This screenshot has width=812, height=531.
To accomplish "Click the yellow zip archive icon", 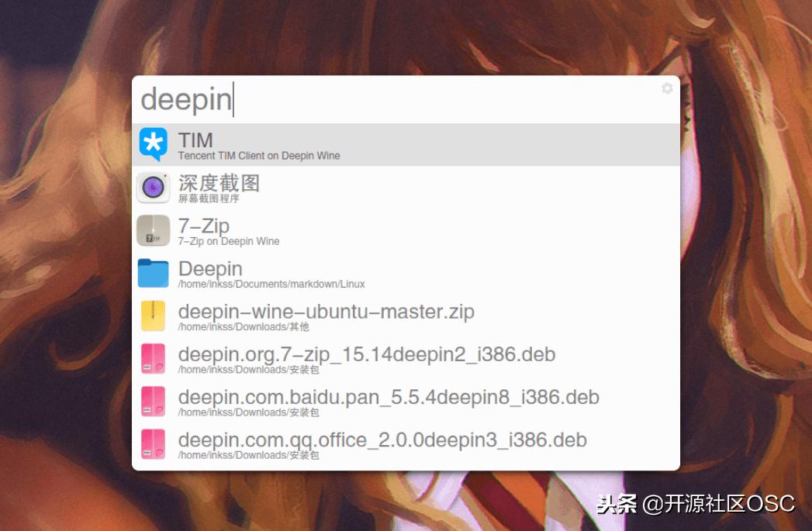I will pyautogui.click(x=153, y=315).
